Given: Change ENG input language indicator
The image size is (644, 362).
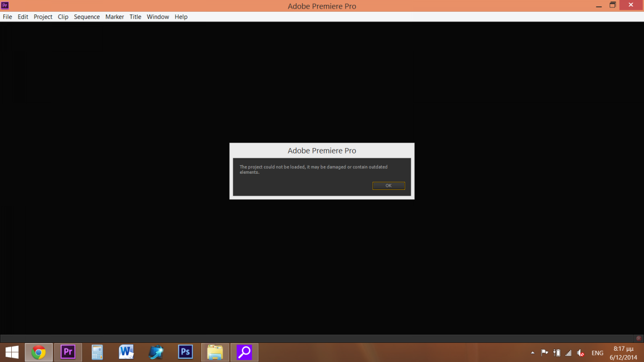Looking at the screenshot, I should pos(597,353).
